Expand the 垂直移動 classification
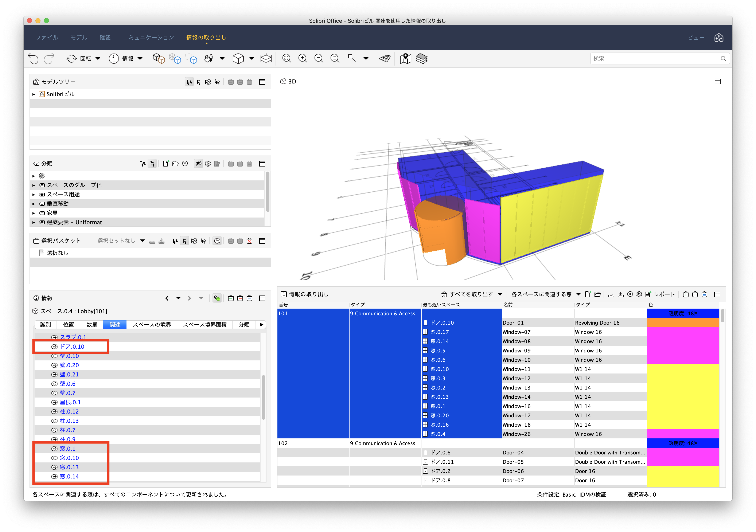 34,204
